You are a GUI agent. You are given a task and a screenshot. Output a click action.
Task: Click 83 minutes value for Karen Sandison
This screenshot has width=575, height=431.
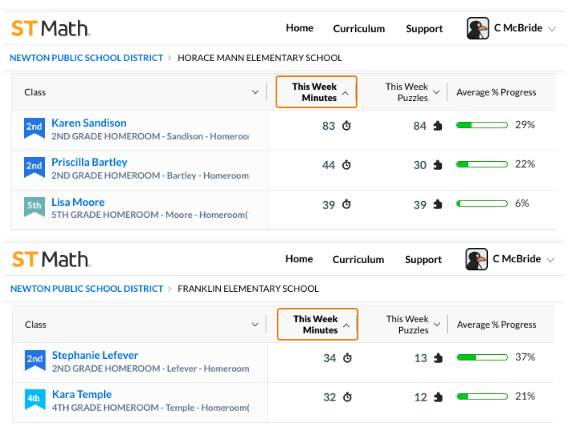click(x=329, y=126)
